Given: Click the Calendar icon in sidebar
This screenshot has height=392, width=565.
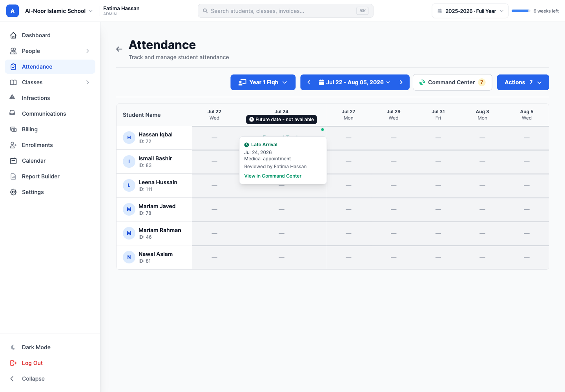Looking at the screenshot, I should pos(13,161).
